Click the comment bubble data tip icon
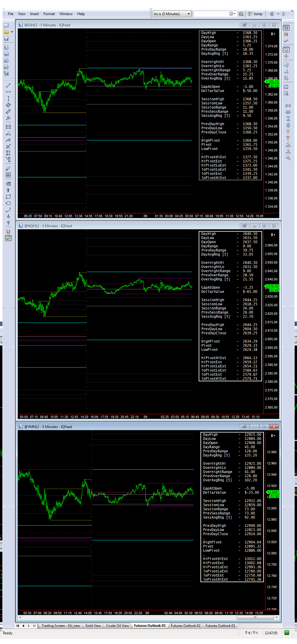Viewport: 297px width, 644px height. click(x=286, y=65)
